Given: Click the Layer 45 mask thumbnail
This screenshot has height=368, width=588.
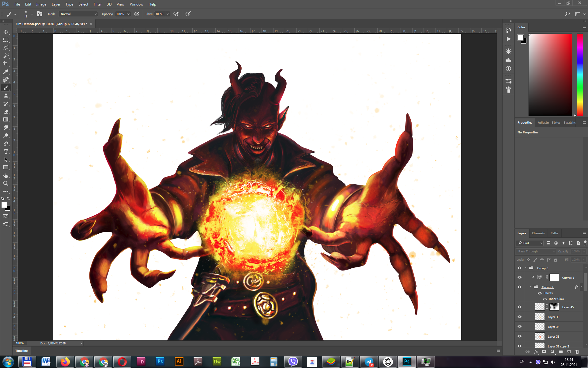Looking at the screenshot, I should [554, 307].
